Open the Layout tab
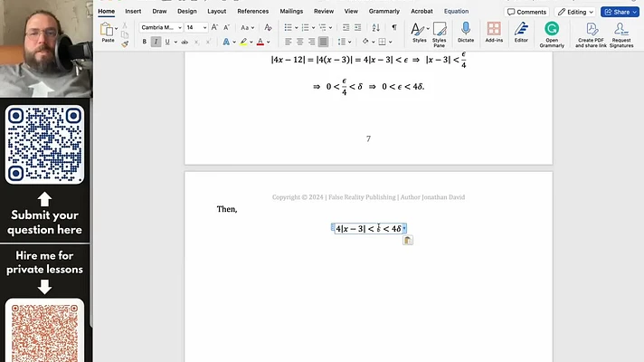The height and width of the screenshot is (362, 644). [217, 12]
